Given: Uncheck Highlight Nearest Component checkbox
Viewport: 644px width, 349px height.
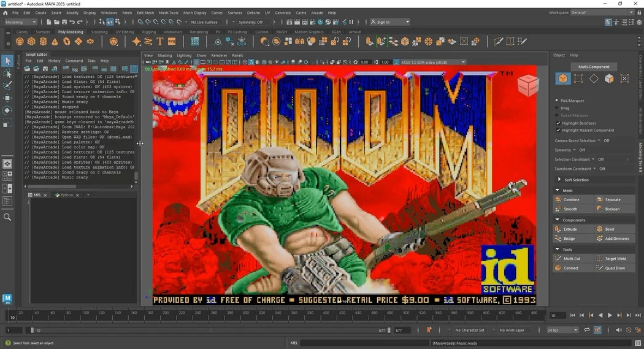Looking at the screenshot, I should (x=558, y=130).
